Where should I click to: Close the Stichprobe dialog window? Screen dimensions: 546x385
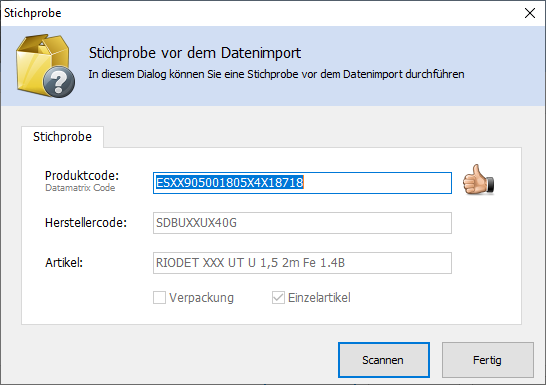pyautogui.click(x=530, y=13)
